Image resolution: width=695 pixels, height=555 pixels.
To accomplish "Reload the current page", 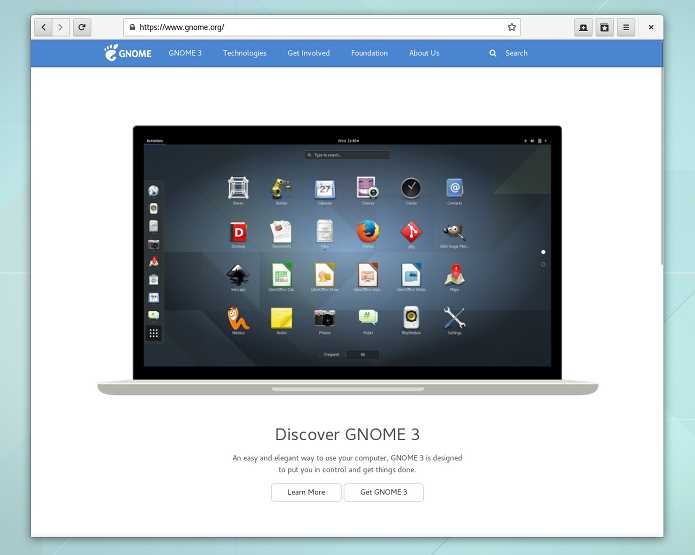I will coord(82,27).
